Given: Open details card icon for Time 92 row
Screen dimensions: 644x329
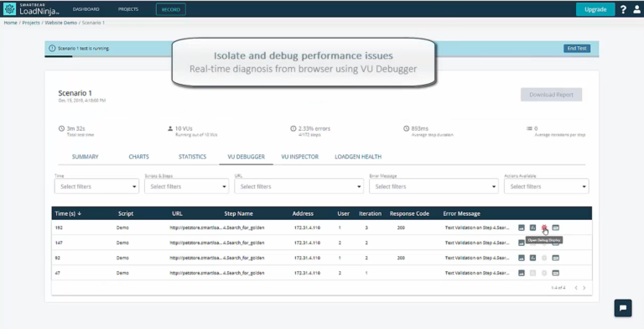Looking at the screenshot, I should point(555,258).
